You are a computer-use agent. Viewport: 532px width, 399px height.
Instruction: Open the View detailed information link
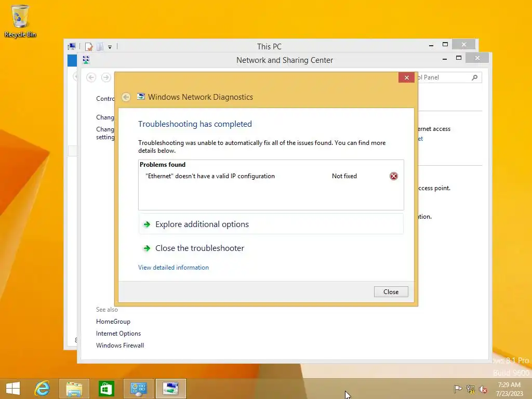[174, 268]
